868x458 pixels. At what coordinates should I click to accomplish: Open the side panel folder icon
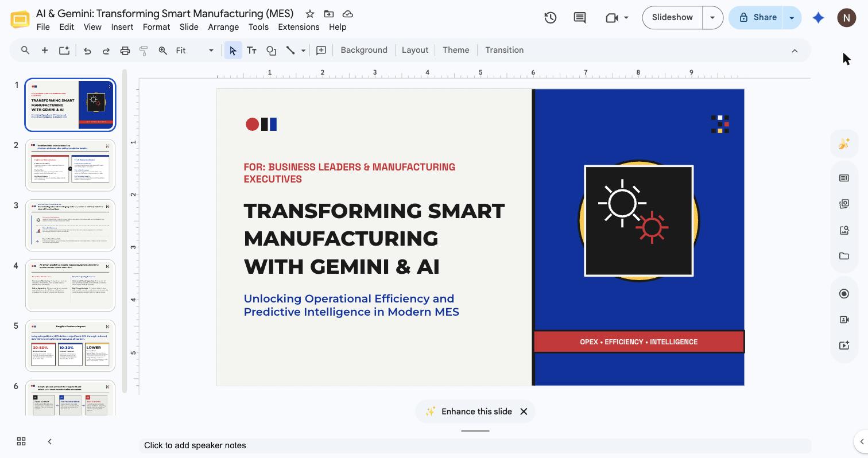[x=844, y=256]
